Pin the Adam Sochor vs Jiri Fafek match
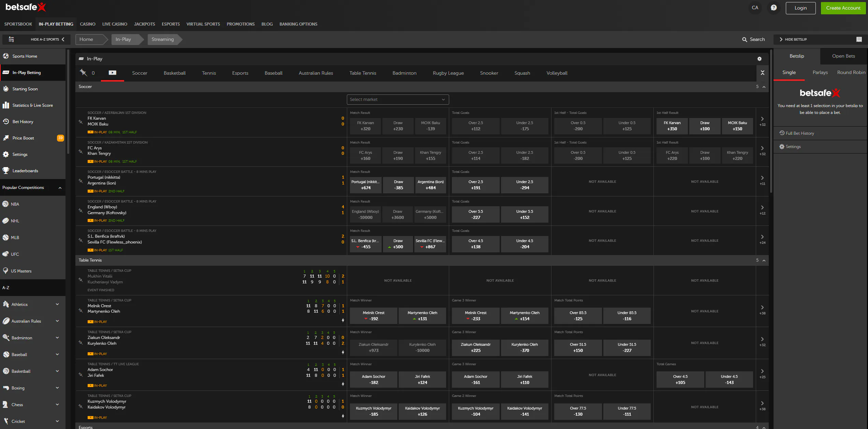Viewport: 868px width, 429px height. pos(81,374)
